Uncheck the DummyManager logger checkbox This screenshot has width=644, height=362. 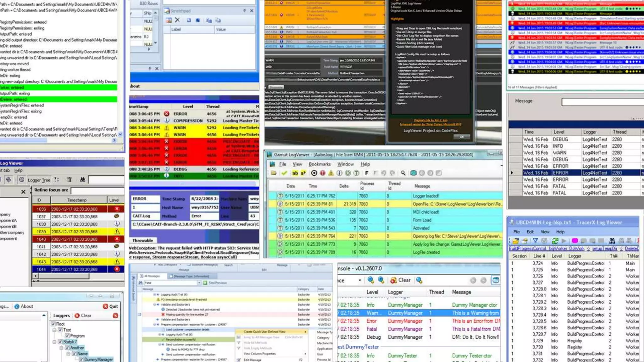tap(81, 359)
